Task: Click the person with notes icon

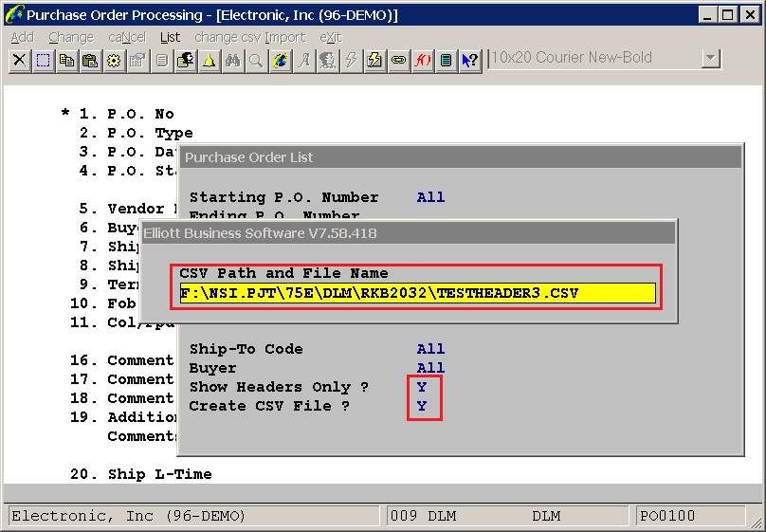Action: click(x=185, y=60)
